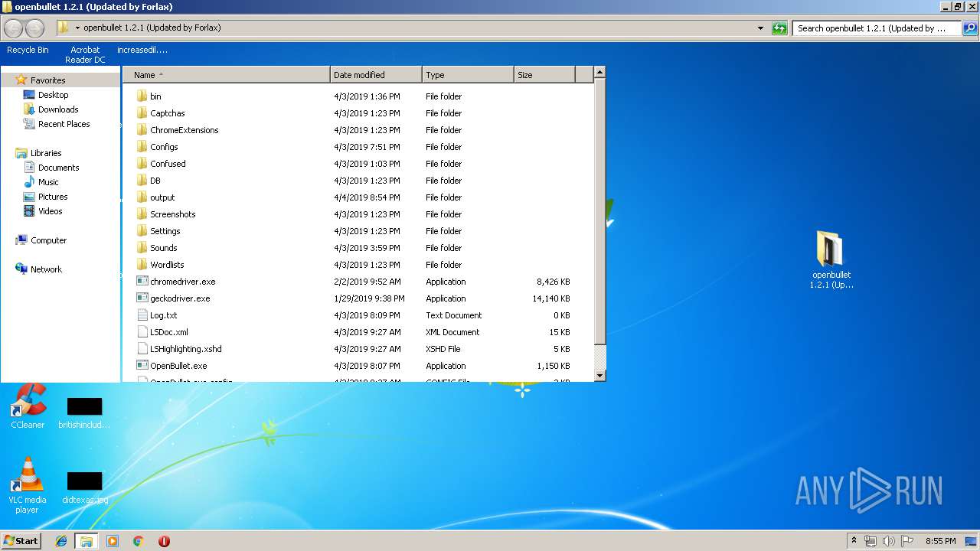Click the search magnifier icon
This screenshot has width=980, height=551.
[970, 28]
